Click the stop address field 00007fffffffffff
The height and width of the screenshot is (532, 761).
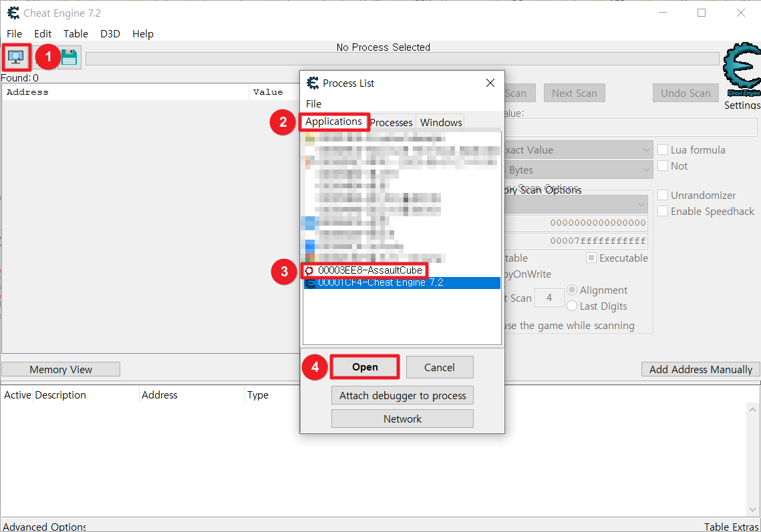(576, 240)
